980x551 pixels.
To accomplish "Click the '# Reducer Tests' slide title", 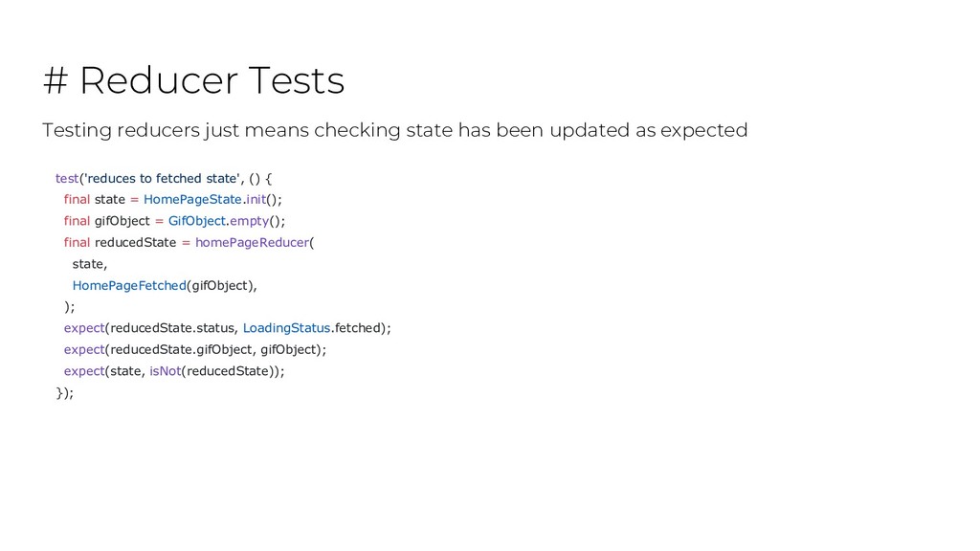I will pos(193,80).
